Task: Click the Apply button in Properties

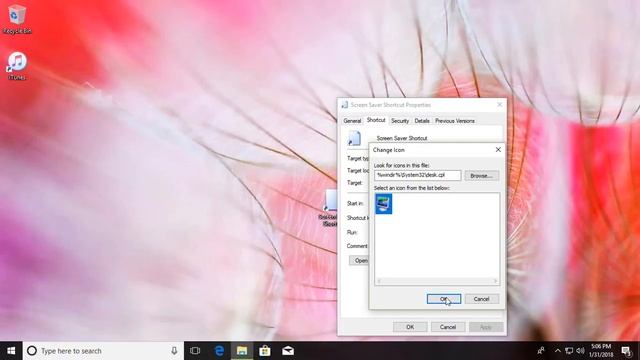Action: click(x=485, y=327)
